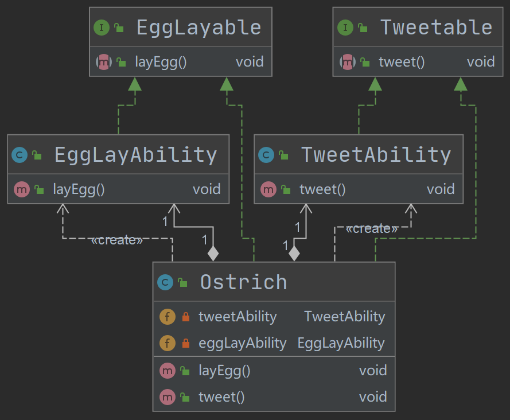Click the «create» label near EggLayAbility
The image size is (510, 420).
(x=117, y=240)
